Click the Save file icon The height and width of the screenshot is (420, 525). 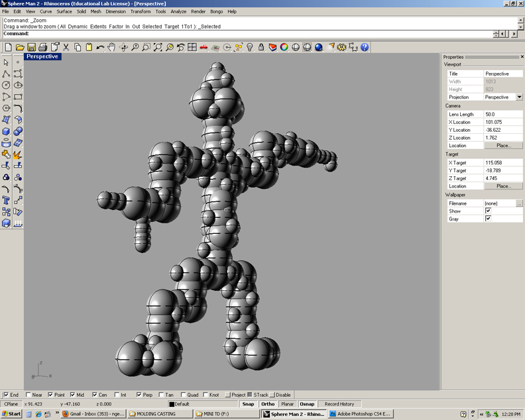point(31,48)
